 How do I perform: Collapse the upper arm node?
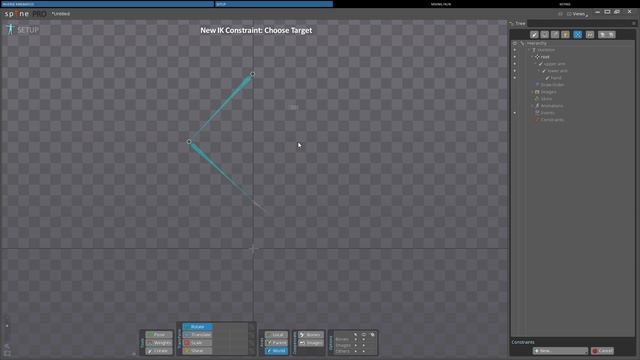pos(536,64)
